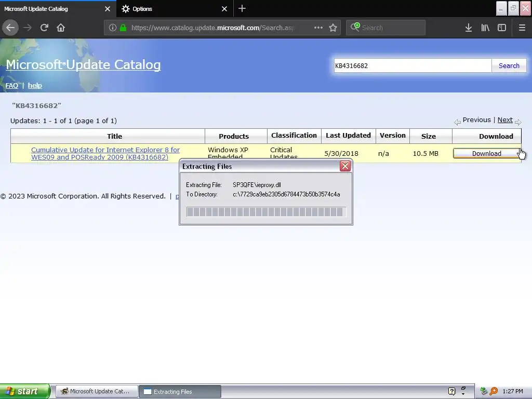Screen dimensions: 532x399
Task: Click the Firefox Search box
Action: click(385, 28)
